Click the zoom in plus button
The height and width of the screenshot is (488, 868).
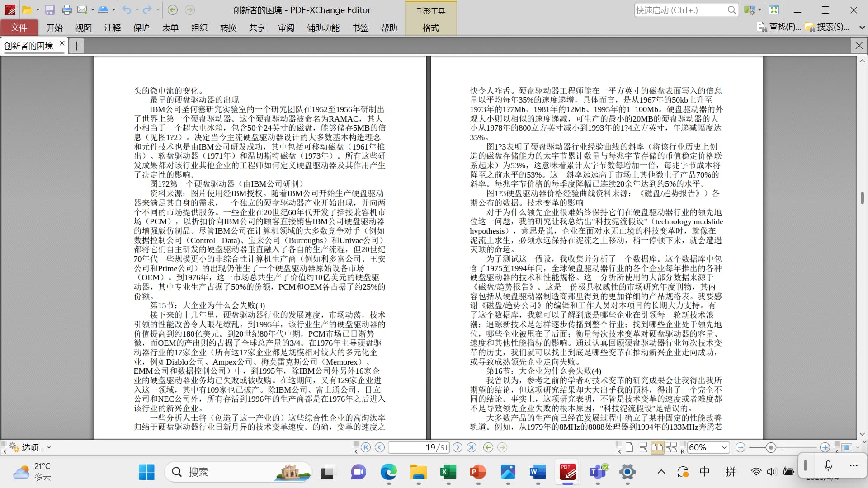pos(825,447)
